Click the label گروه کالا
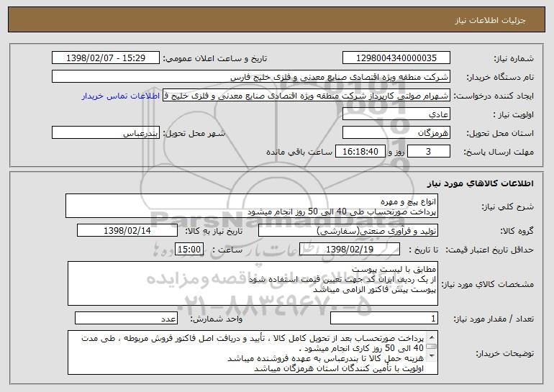554x392 pixels. pos(517,232)
